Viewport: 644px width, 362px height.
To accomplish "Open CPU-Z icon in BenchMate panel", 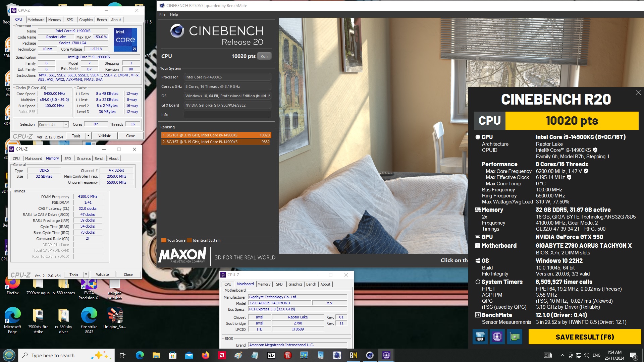I will coord(497,337).
